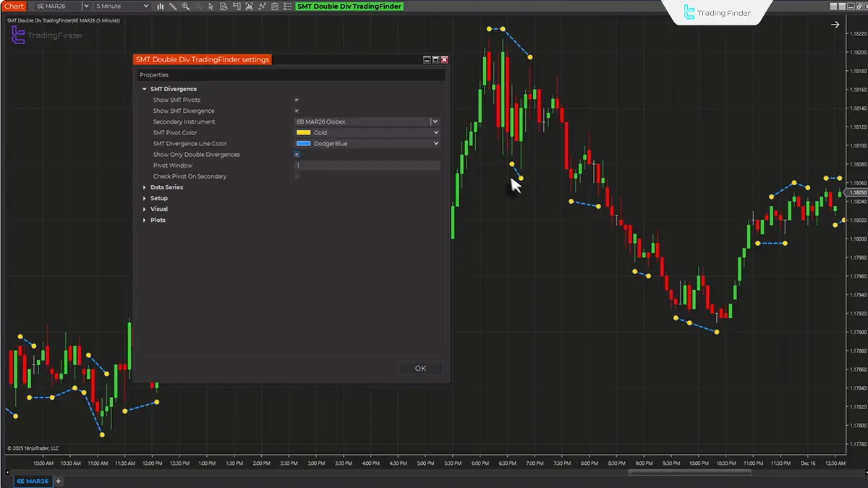868x488 pixels.
Task: Uncheck Show SMT Pivots
Action: [296, 100]
